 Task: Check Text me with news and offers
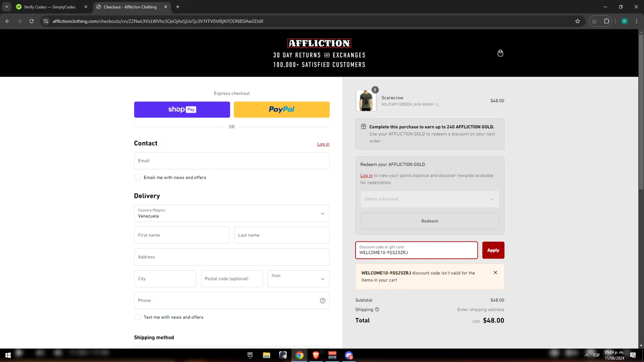point(137,317)
